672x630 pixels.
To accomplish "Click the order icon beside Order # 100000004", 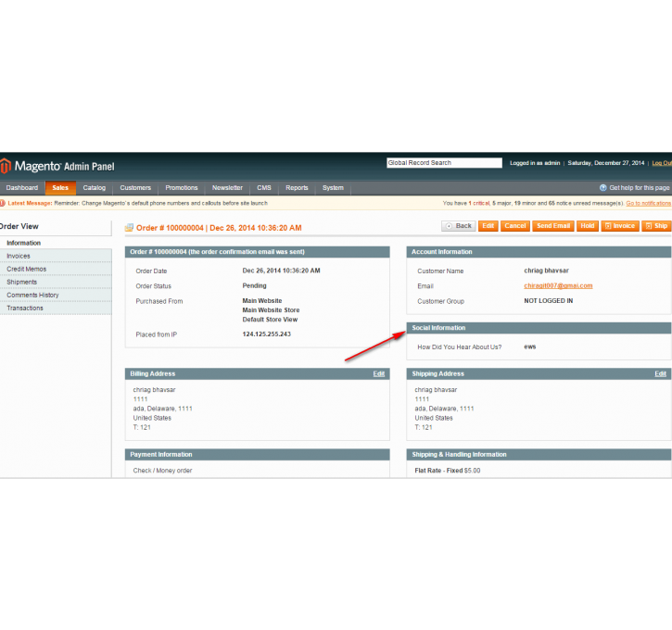I will pos(129,228).
